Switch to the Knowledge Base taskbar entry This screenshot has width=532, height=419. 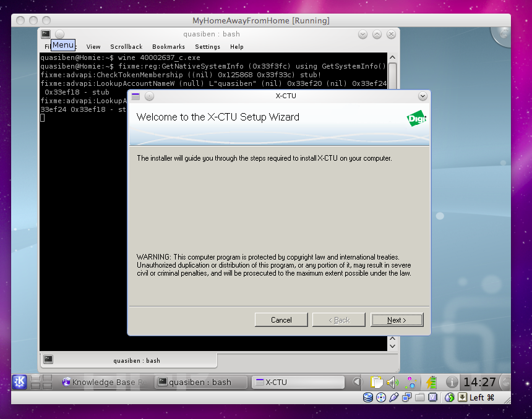point(105,382)
